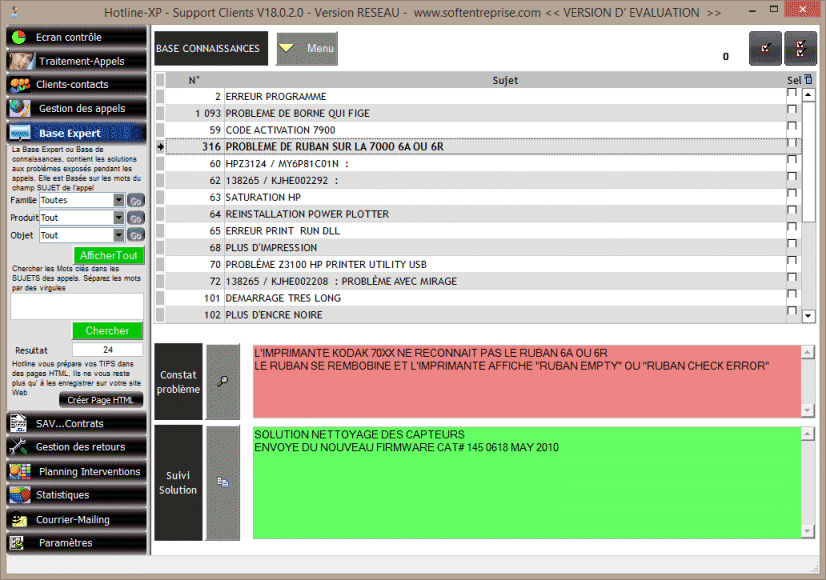Click the keyword search text field
Viewport: 826px width, 580px height.
(x=77, y=306)
